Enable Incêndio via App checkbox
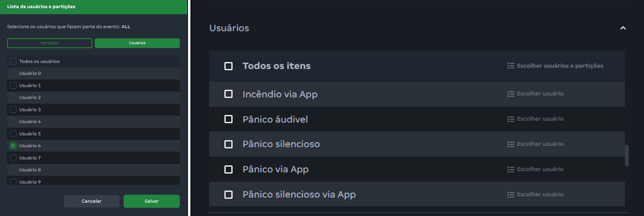Viewport: 644px width, 216px height. 229,94
